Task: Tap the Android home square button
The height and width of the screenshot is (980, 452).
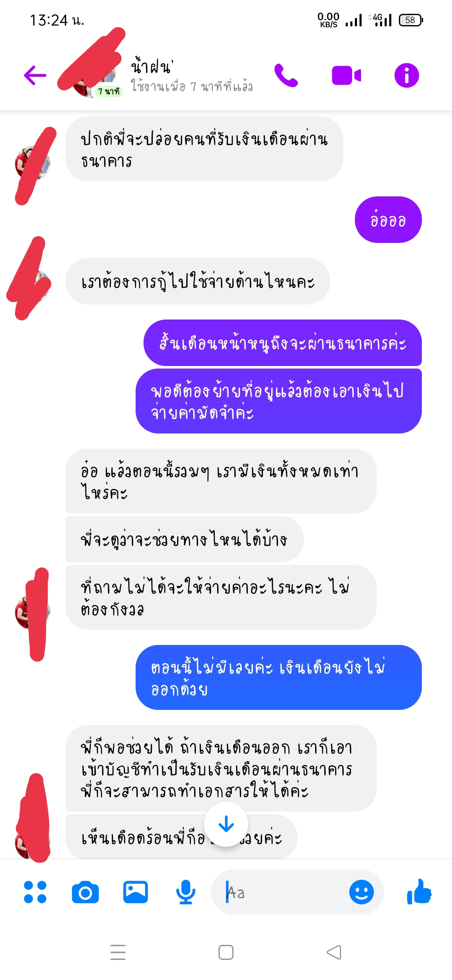Action: (x=226, y=952)
